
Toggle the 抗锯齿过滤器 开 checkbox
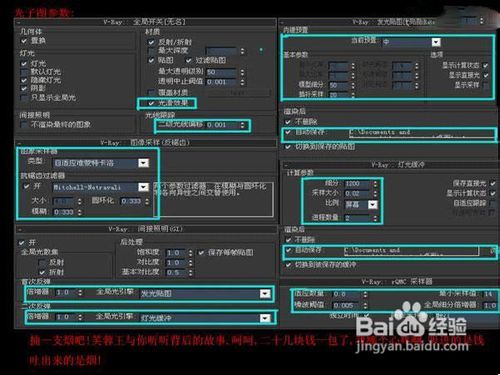point(26,186)
